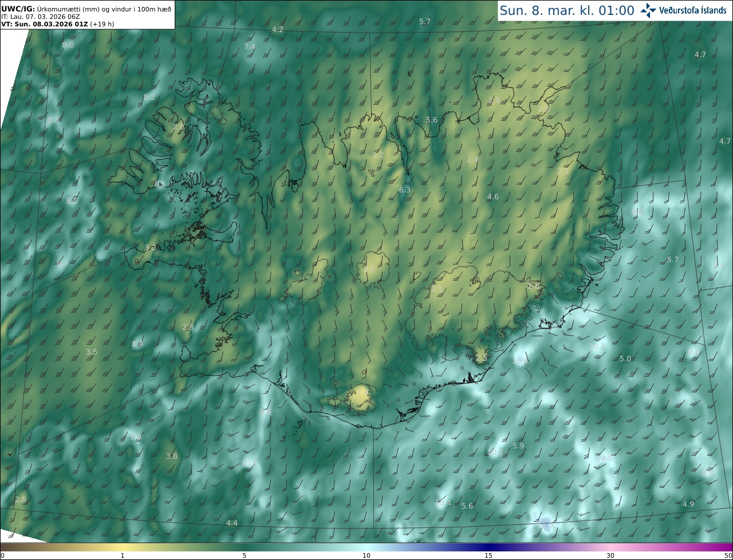Screen dimensions: 733x560
Task: Click the 5.9 value label on the map
Action: pyautogui.click(x=518, y=445)
